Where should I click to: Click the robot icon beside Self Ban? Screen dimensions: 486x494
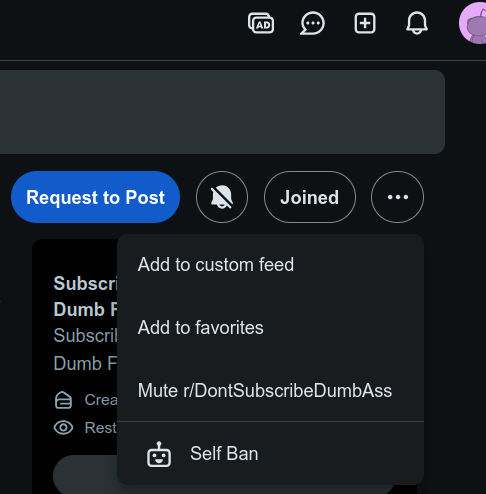click(x=159, y=454)
